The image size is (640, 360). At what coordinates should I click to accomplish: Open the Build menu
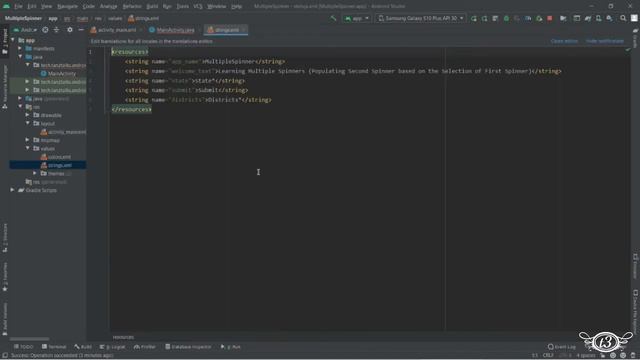tap(152, 6)
